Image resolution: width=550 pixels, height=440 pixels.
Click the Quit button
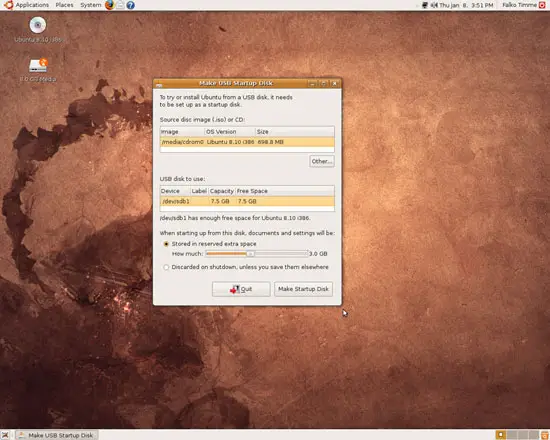(241, 289)
